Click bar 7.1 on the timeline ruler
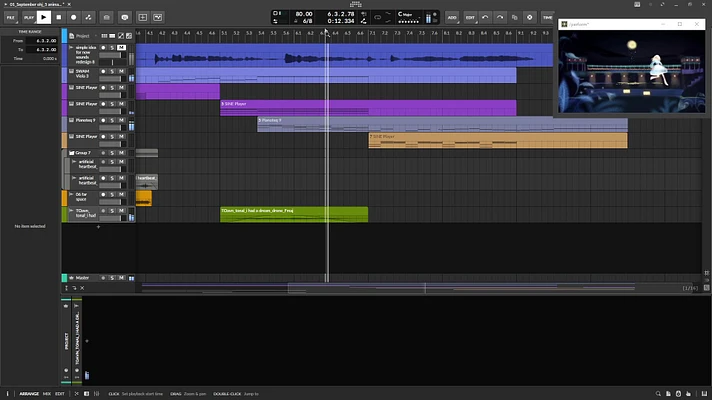 click(372, 33)
